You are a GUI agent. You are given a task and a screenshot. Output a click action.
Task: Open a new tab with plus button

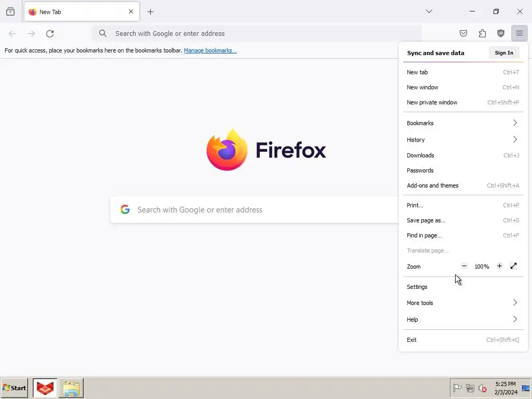(x=151, y=12)
